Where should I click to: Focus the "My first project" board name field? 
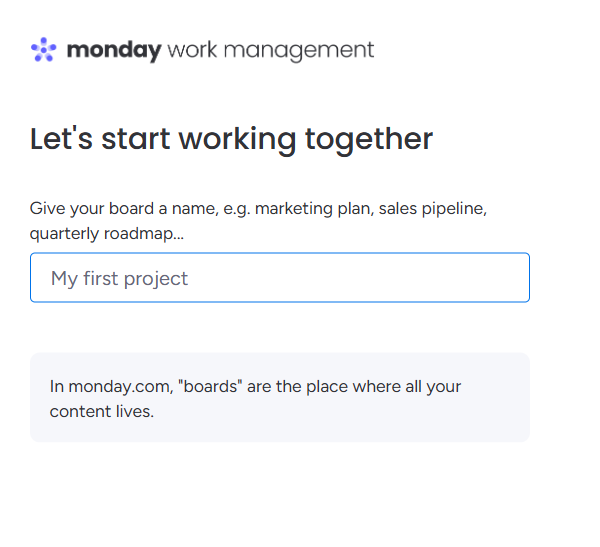[x=280, y=278]
